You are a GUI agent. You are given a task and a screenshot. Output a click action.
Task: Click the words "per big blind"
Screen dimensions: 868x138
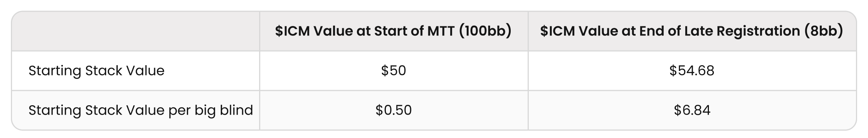point(211,110)
